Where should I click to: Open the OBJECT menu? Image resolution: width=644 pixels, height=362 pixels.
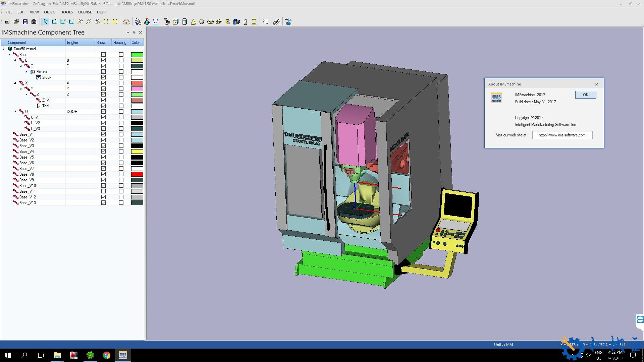(x=50, y=12)
